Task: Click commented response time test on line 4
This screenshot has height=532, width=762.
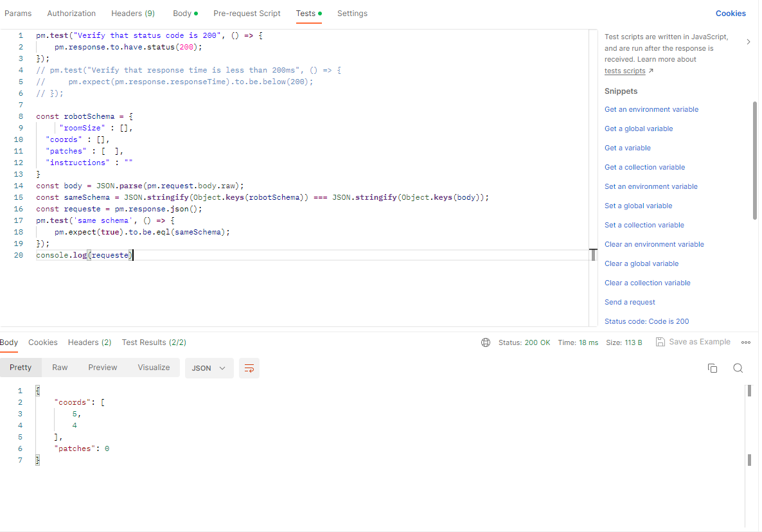Action: point(188,71)
